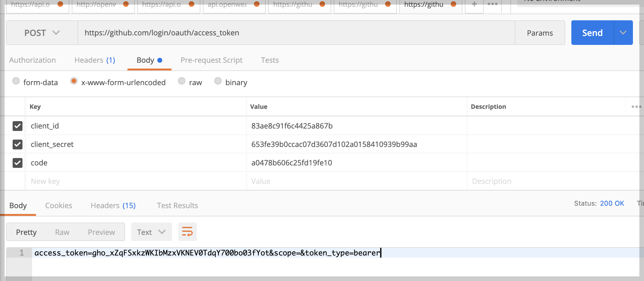Select the response Body tab
The height and width of the screenshot is (281, 644).
(x=18, y=205)
